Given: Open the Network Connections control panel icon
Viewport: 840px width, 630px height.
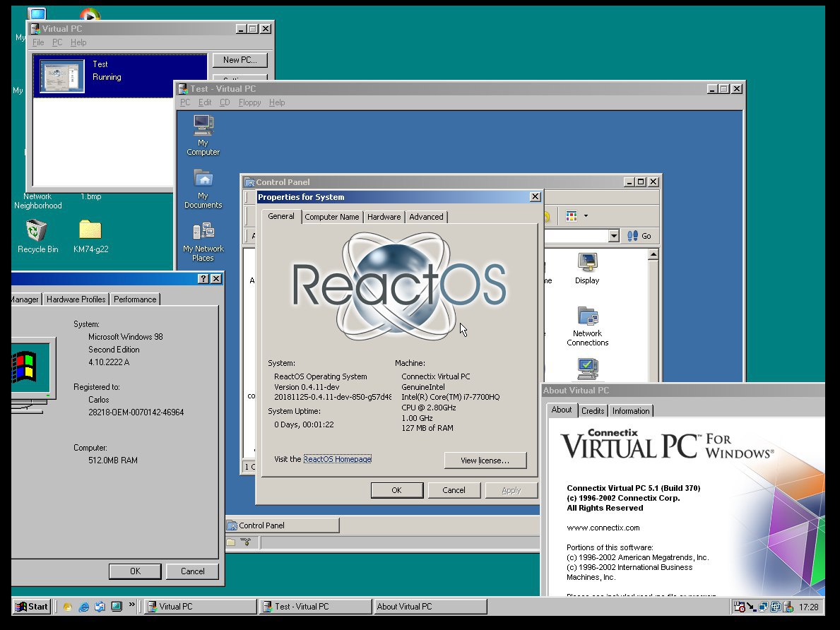Looking at the screenshot, I should click(x=588, y=326).
